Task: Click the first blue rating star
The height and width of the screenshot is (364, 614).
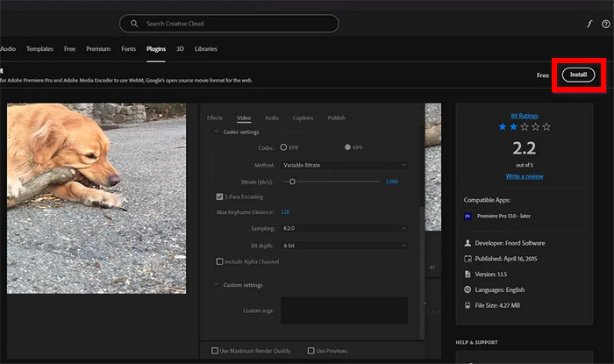Action: click(x=503, y=127)
